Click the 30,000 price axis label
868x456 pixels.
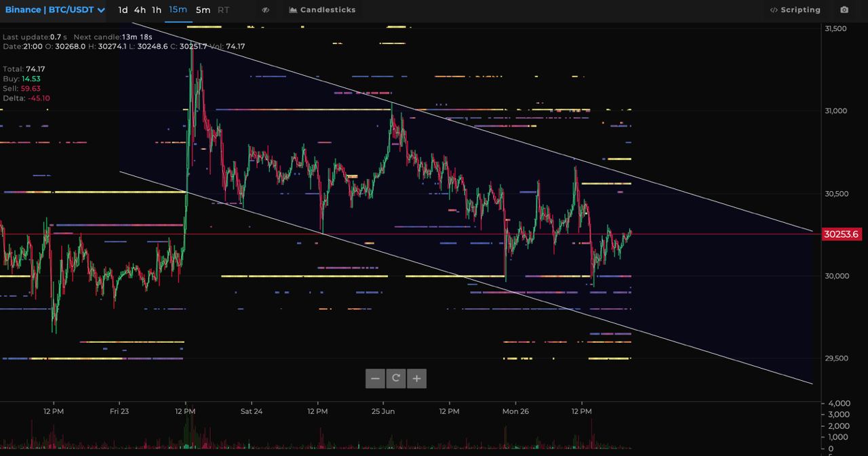click(835, 276)
